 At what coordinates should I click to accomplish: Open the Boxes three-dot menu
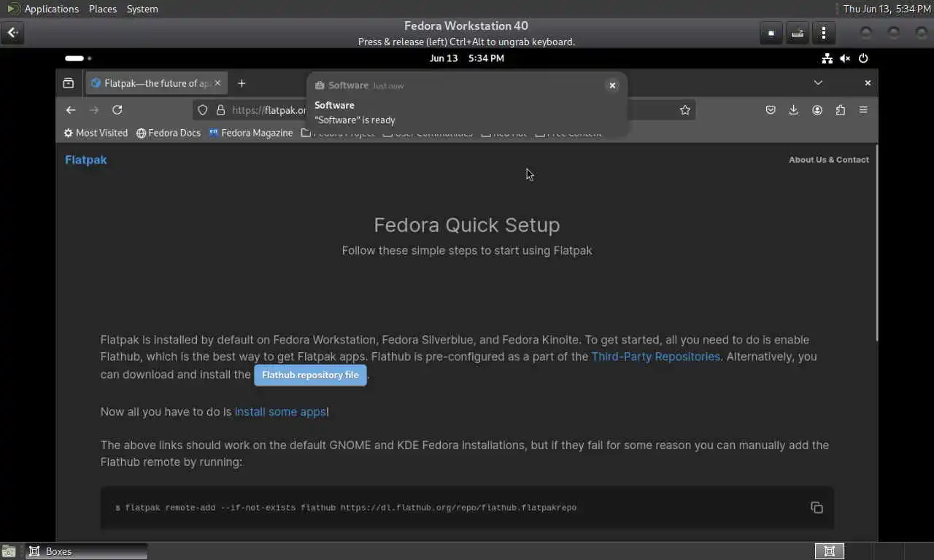point(823,33)
